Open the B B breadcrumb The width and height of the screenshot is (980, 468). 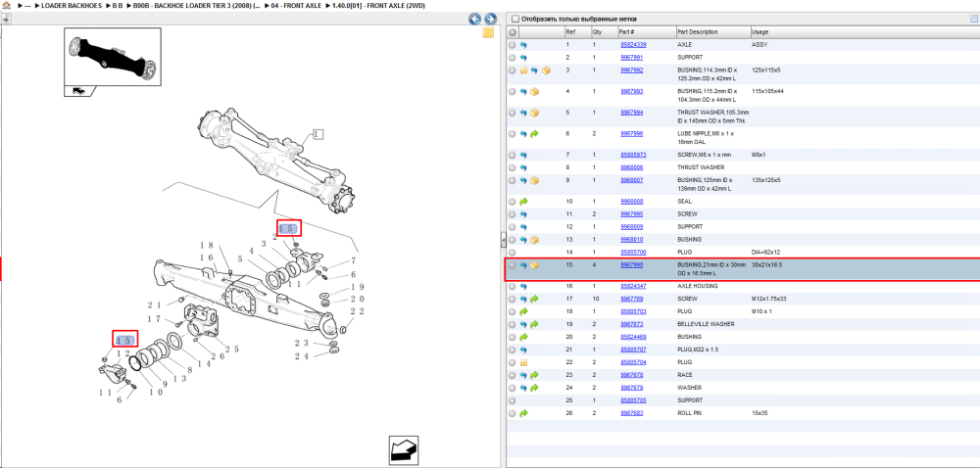pyautogui.click(x=118, y=5)
